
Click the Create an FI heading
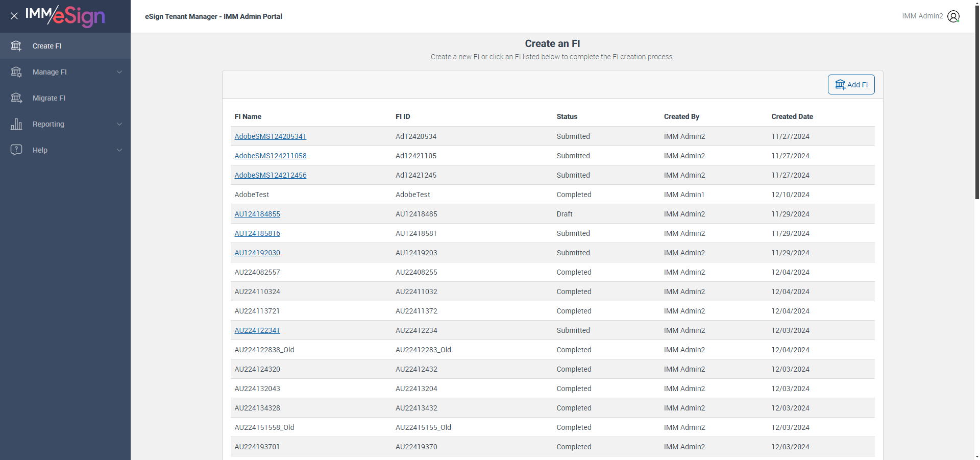click(552, 43)
